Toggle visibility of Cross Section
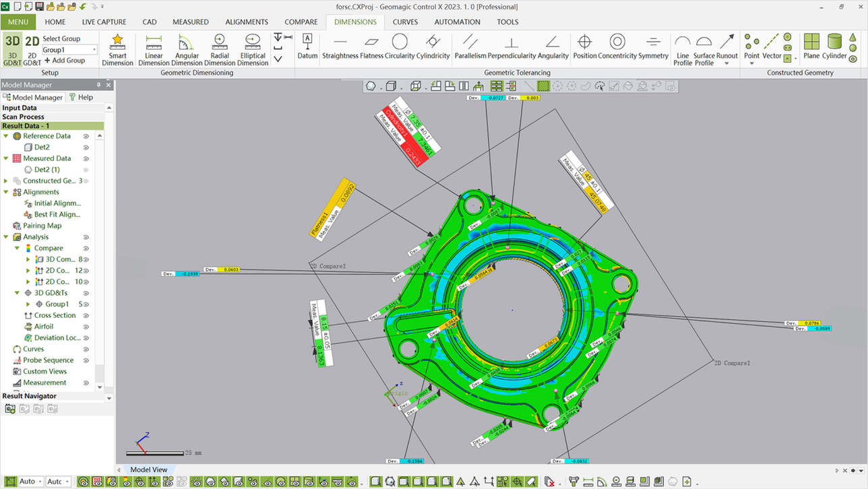 pos(86,315)
